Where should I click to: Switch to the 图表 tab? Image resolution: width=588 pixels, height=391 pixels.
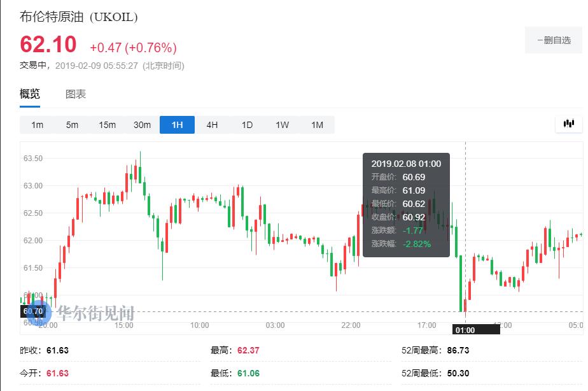[76, 94]
